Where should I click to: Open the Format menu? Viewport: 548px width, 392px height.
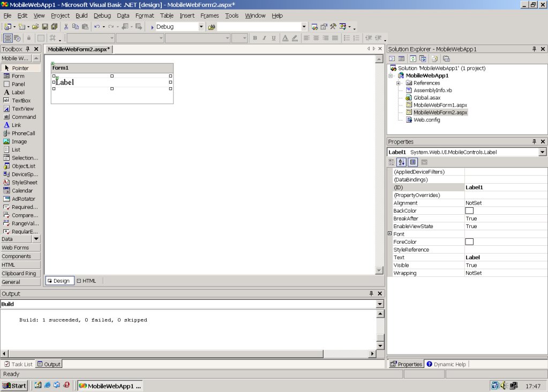click(145, 16)
